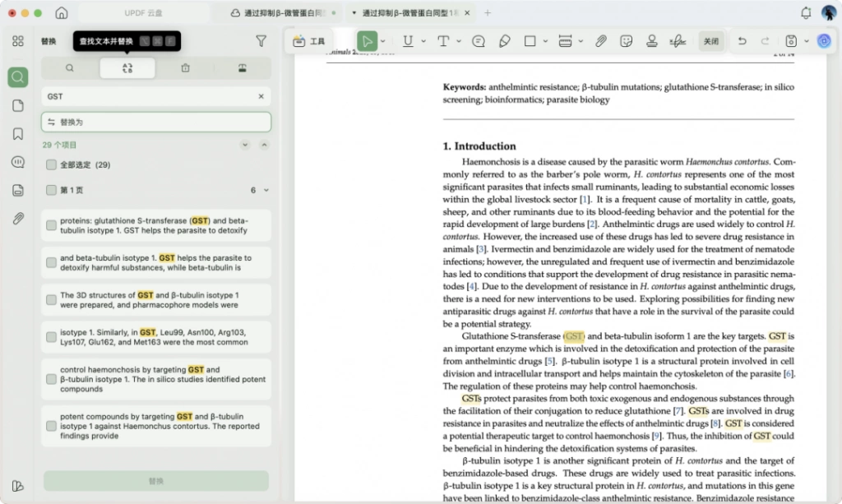Check result "The 3D structures of GST"

point(51,300)
